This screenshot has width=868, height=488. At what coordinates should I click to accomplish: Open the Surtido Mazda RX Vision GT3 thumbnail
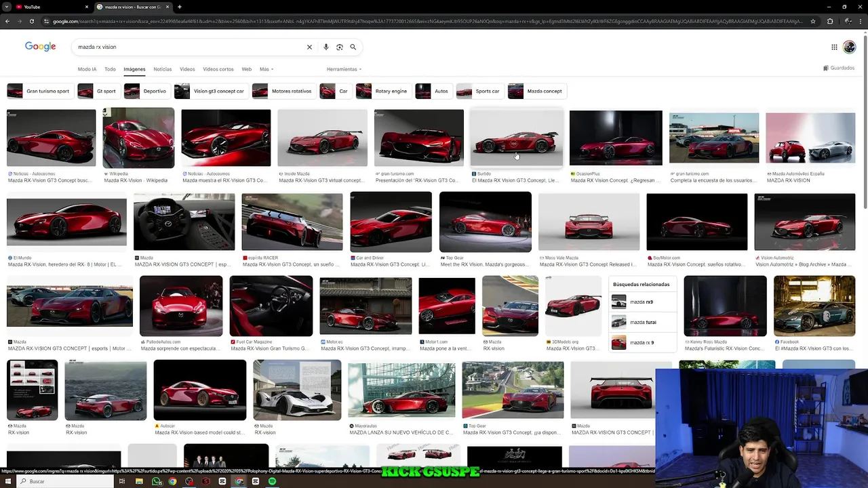(517, 138)
